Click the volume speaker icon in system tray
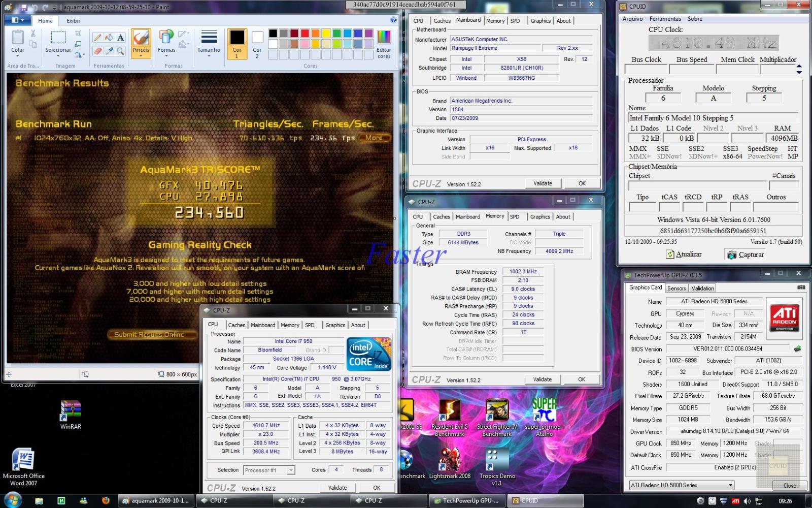This screenshot has width=812, height=508. coord(747,501)
